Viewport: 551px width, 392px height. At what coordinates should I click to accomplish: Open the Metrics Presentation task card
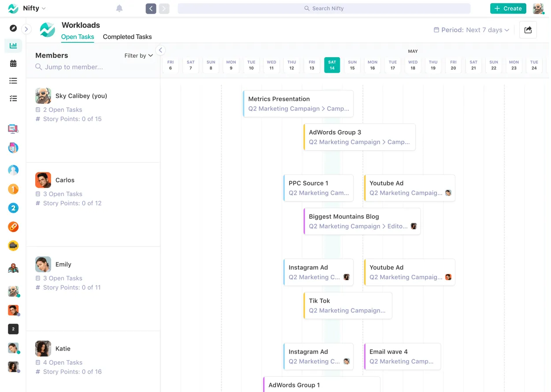pos(298,103)
